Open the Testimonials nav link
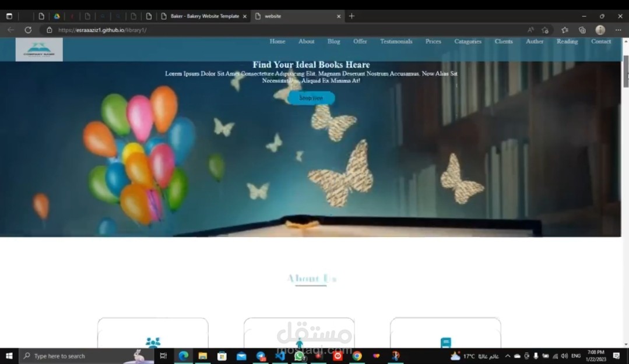 click(396, 41)
